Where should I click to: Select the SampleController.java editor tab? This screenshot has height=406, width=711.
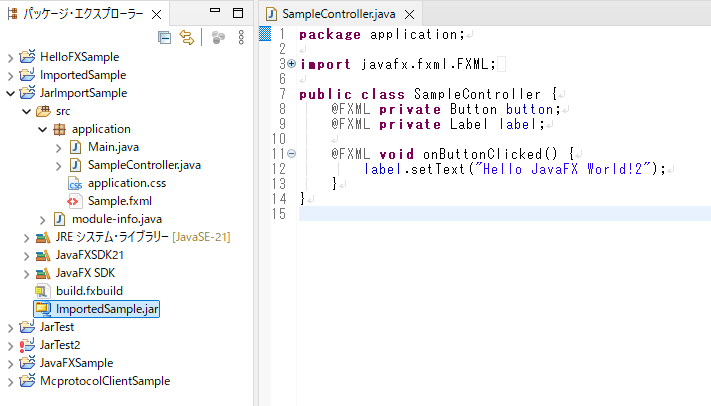pyautogui.click(x=338, y=14)
